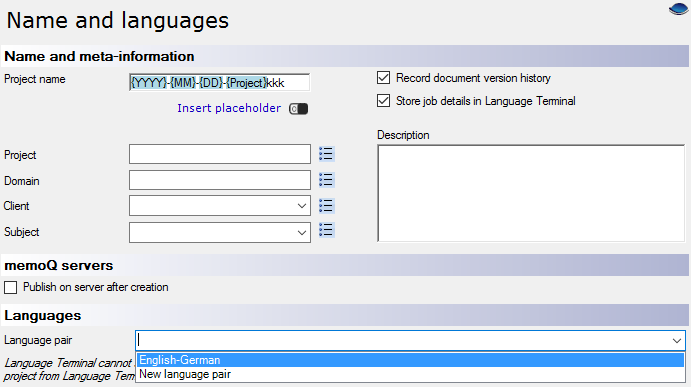Viewport: 691px width, 387px height.
Task: Click into the Language pair text box
Action: click(x=403, y=341)
